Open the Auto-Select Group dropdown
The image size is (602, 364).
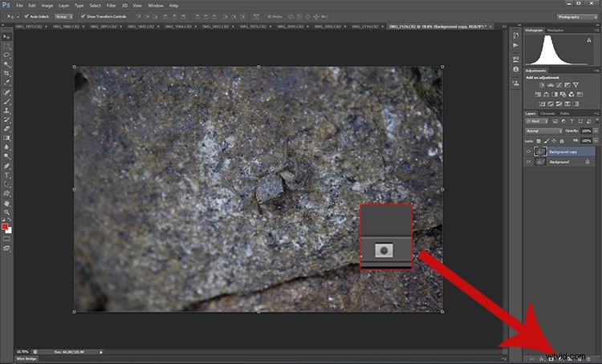pos(63,17)
